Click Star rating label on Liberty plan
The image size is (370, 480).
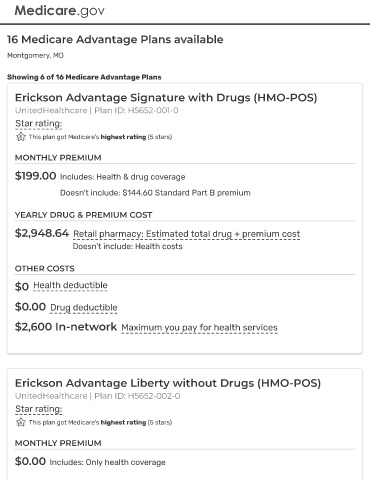[x=39, y=409]
